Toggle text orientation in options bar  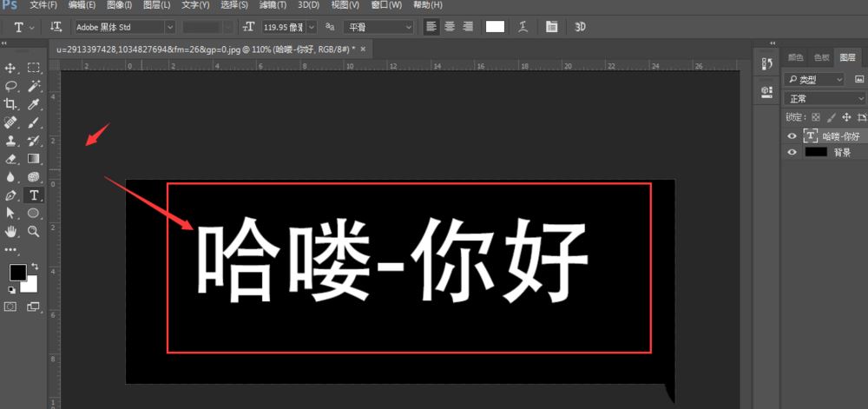pos(56,27)
